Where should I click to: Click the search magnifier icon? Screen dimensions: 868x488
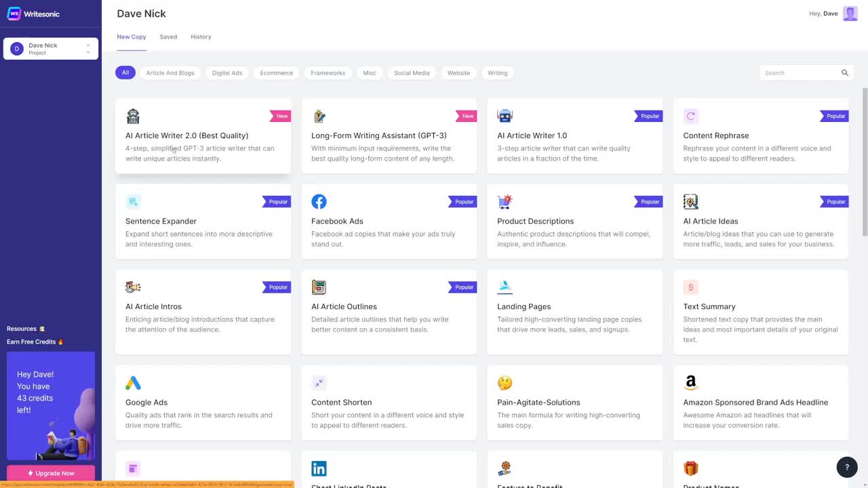click(845, 73)
